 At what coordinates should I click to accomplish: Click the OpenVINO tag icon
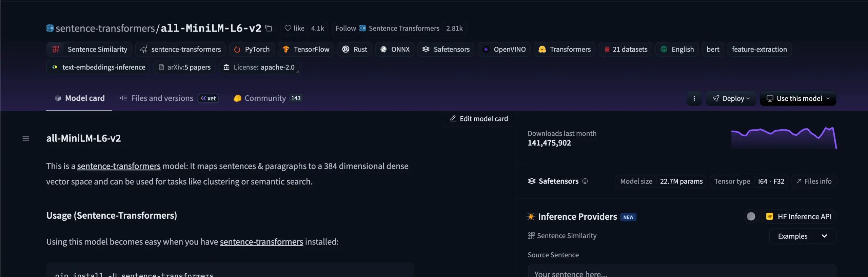[x=486, y=50]
